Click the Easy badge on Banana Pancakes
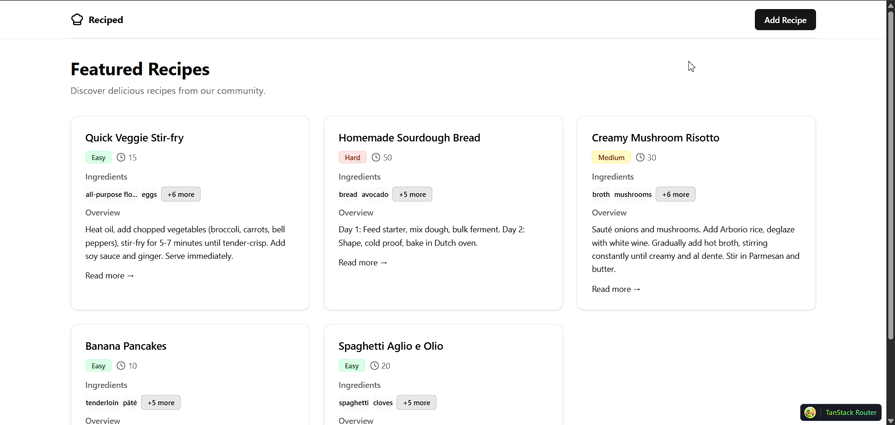 coord(98,366)
